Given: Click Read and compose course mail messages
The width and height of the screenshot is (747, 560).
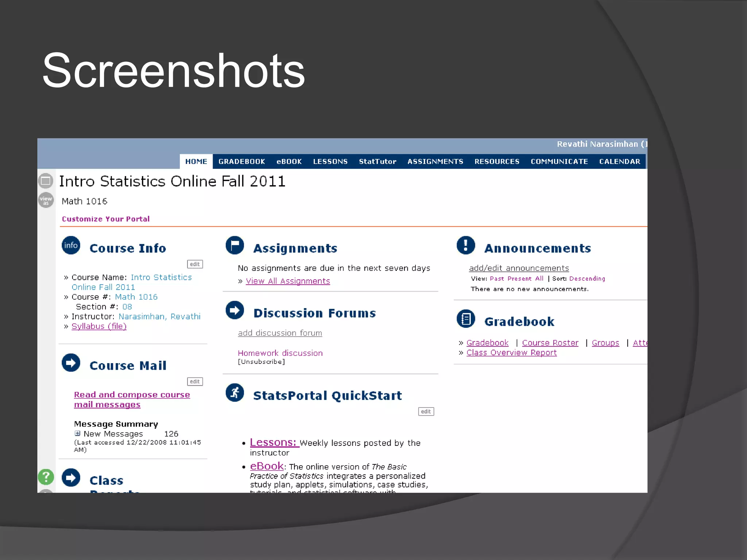Looking at the screenshot, I should point(132,400).
